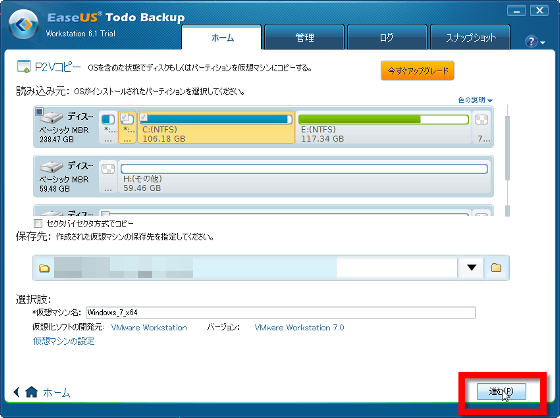Viewport: 560px width, 418px height.
Task: Click the orange upgrade now button
Action: tap(418, 71)
